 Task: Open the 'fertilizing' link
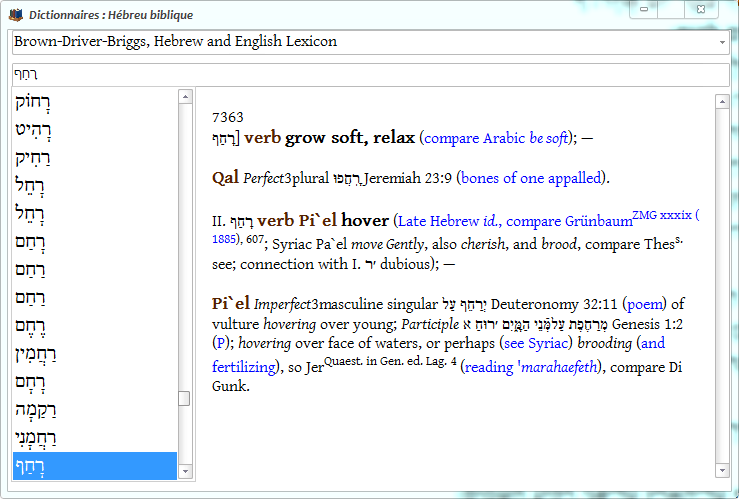(244, 367)
